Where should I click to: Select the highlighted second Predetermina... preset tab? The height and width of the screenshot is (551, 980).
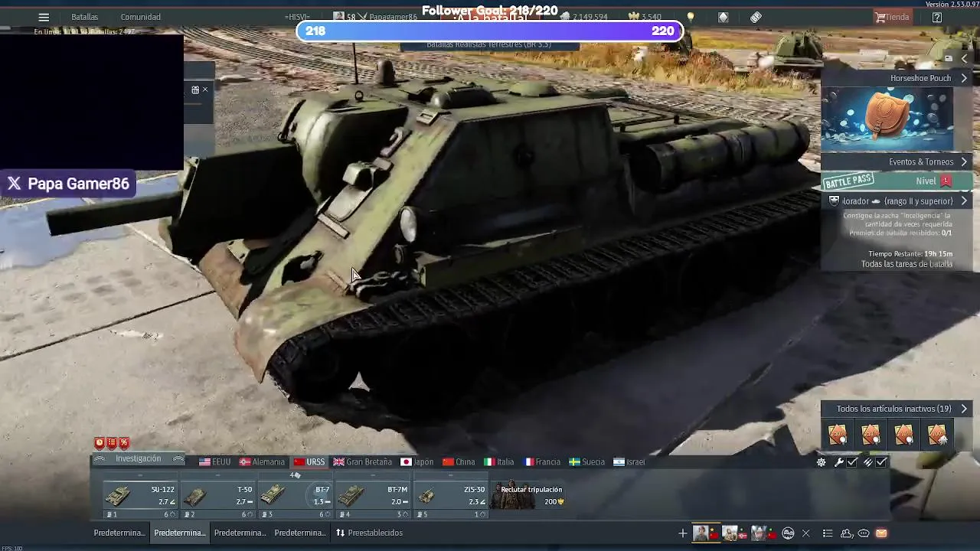click(x=180, y=533)
